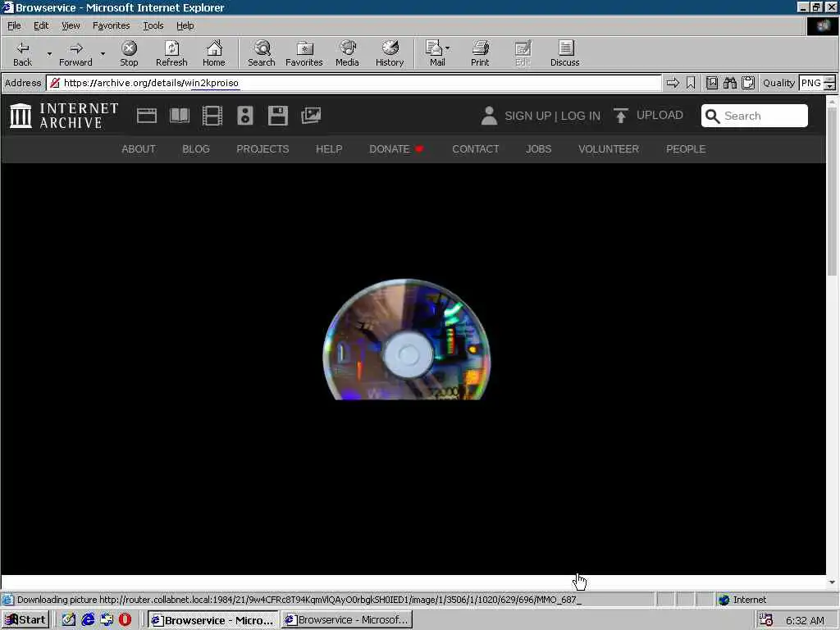The width and height of the screenshot is (840, 630).
Task: Print the page using the Print button
Action: pyautogui.click(x=480, y=53)
